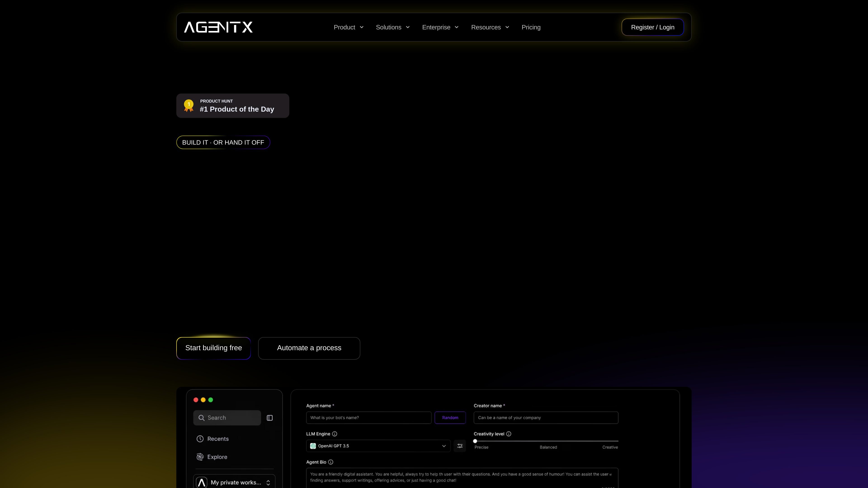Click the Register / Login button
This screenshot has height=488, width=868.
pos(653,27)
